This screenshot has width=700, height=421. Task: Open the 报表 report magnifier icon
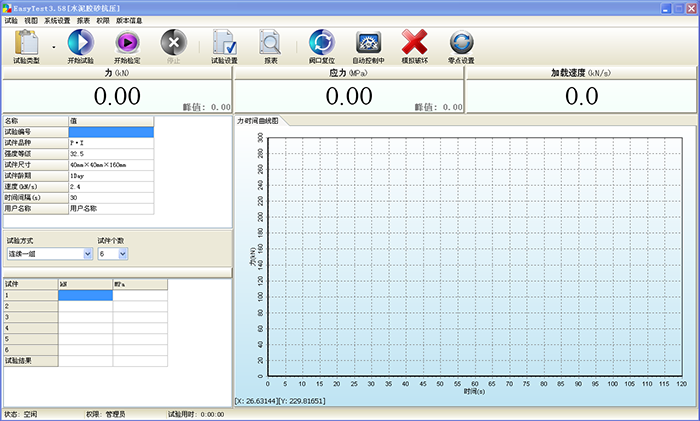click(271, 42)
